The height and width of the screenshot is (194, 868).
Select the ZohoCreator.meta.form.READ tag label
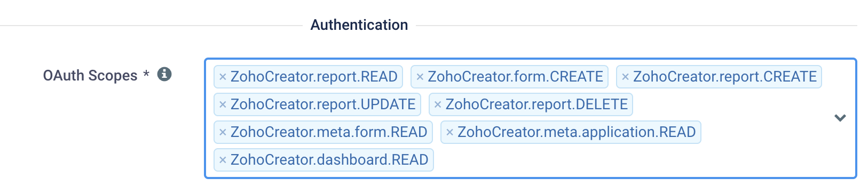pyautogui.click(x=329, y=132)
